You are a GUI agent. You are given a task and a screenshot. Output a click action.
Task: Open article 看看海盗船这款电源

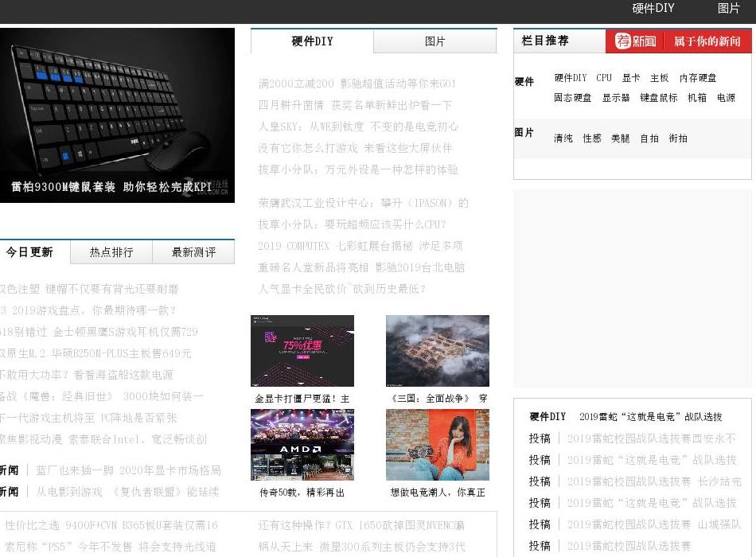[x=87, y=375]
